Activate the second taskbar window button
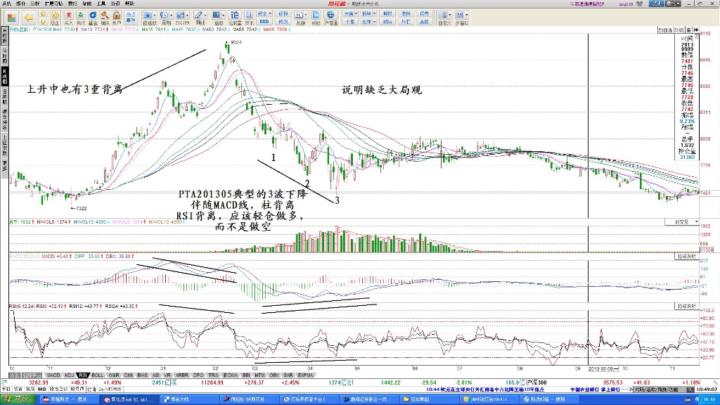 tap(129, 400)
